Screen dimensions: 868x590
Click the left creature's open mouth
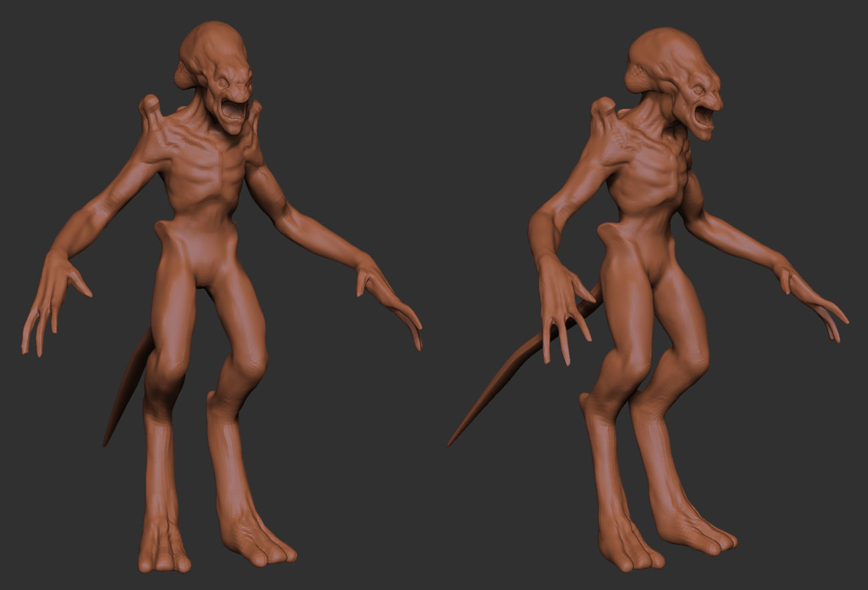[232, 110]
